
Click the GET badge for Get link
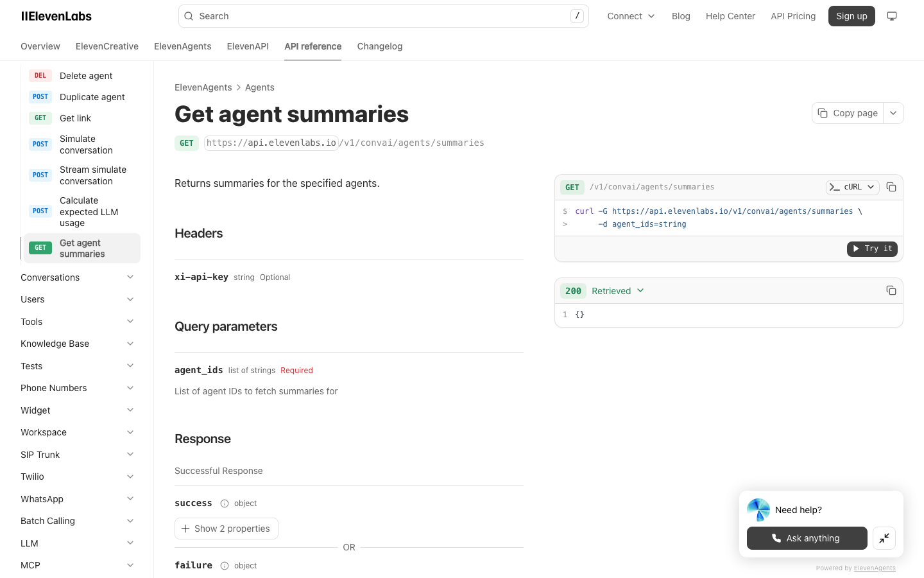(x=40, y=118)
